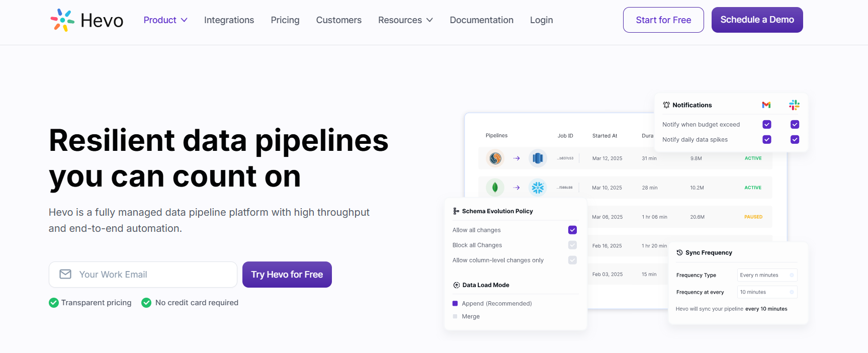This screenshot has height=353, width=868.
Task: Expand the Product menu chevron
Action: pos(184,20)
